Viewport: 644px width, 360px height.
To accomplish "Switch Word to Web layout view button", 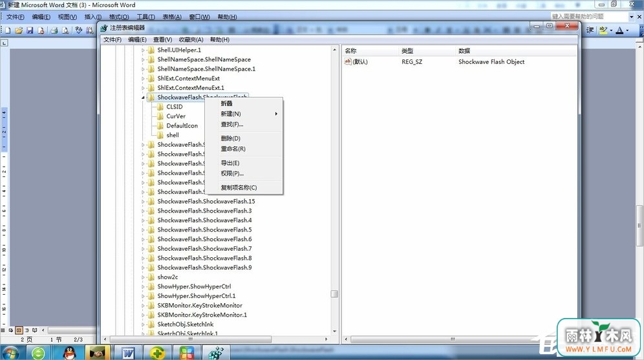I will [11, 330].
